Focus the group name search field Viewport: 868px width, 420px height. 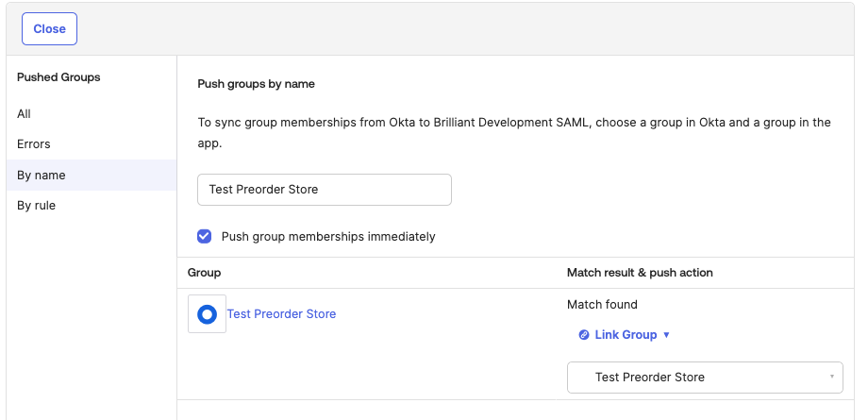[x=325, y=190]
